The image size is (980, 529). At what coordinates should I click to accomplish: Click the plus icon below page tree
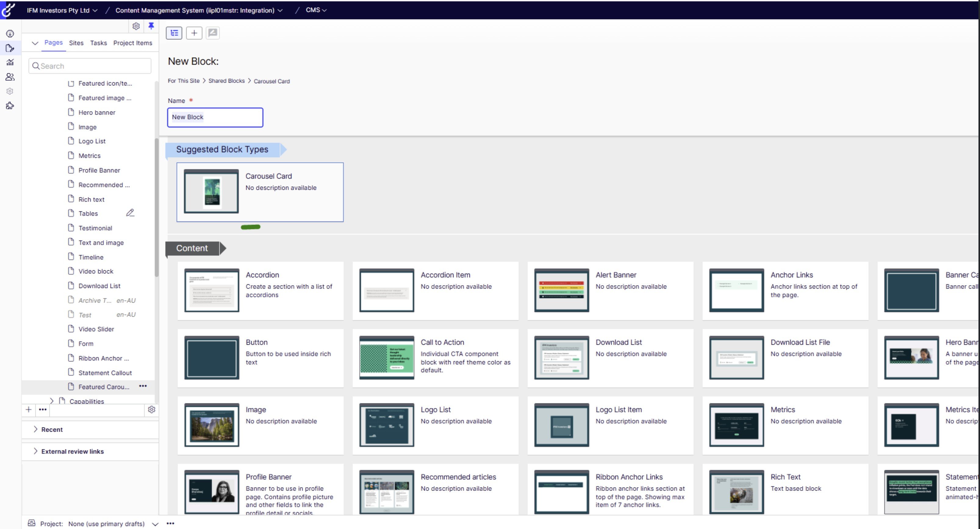point(29,409)
